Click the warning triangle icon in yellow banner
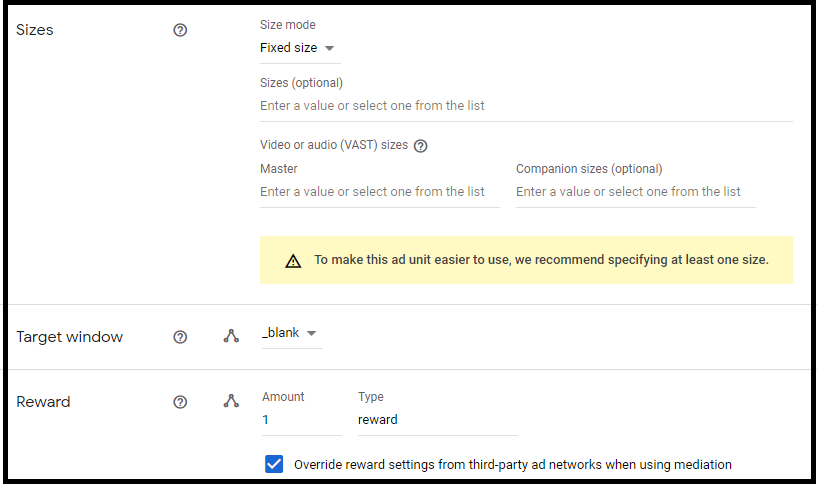 point(293,261)
